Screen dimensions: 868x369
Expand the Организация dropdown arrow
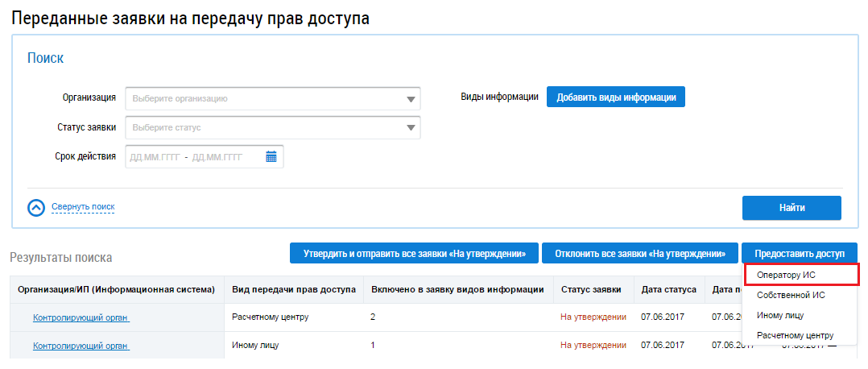point(411,99)
